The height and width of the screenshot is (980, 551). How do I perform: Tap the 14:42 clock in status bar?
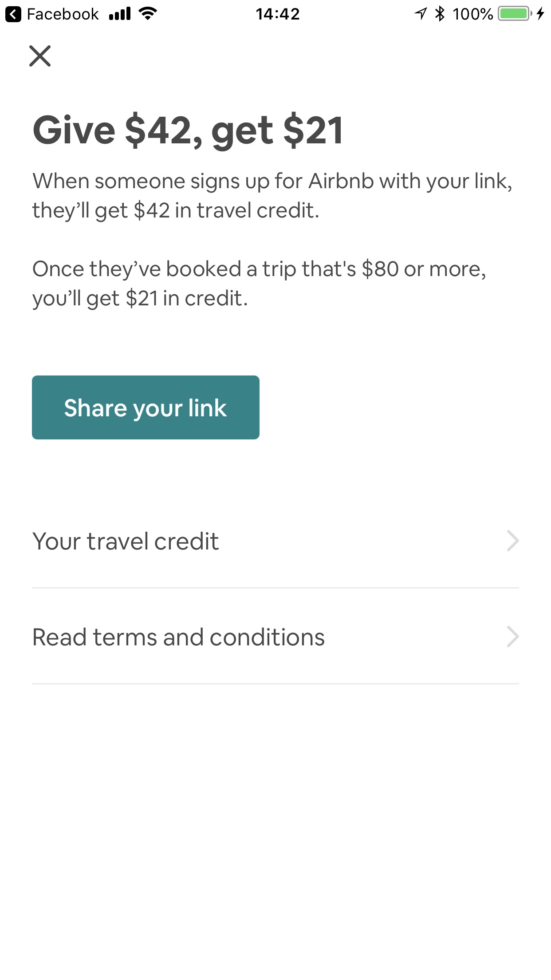[278, 14]
